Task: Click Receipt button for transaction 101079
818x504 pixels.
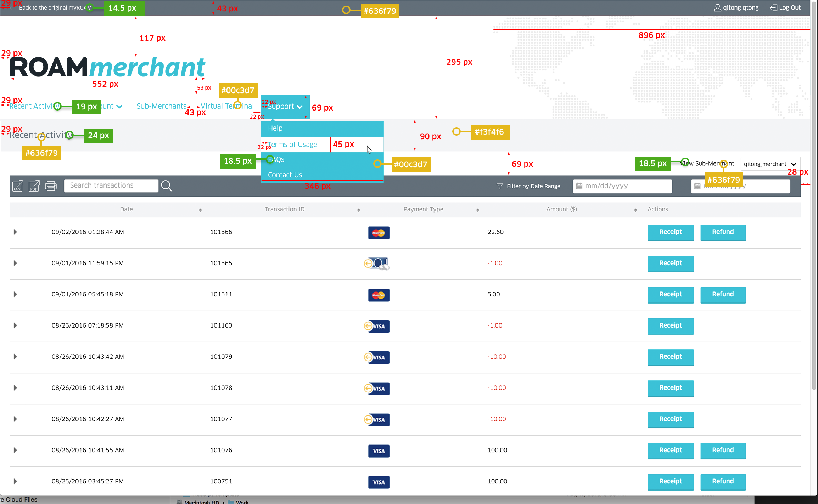Action: 671,357
